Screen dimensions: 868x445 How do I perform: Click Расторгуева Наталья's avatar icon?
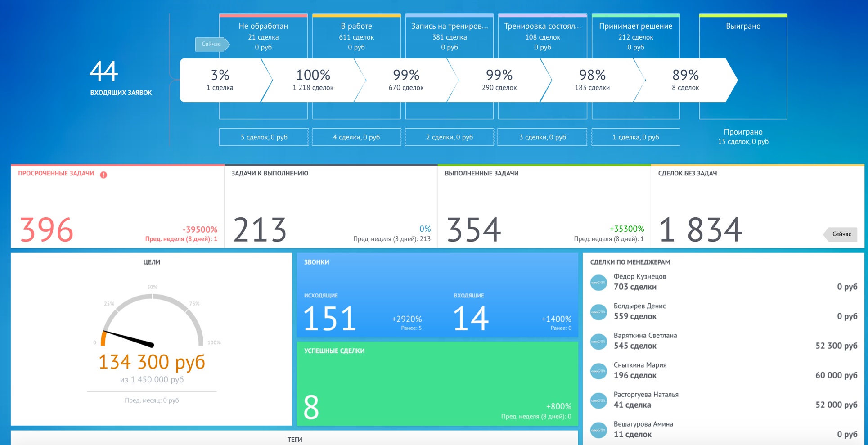point(598,400)
